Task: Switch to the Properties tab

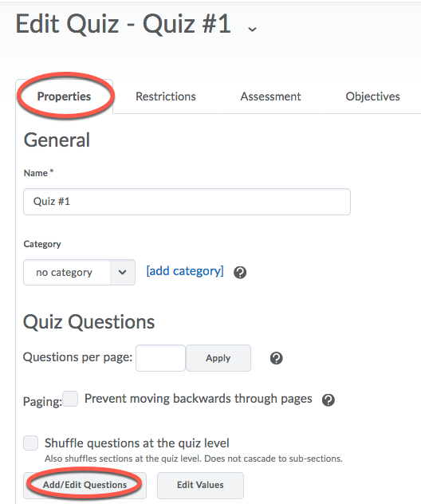Action: point(65,96)
